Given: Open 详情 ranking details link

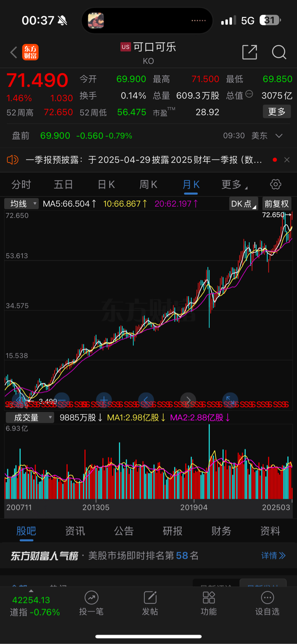Looking at the screenshot, I should tap(273, 556).
